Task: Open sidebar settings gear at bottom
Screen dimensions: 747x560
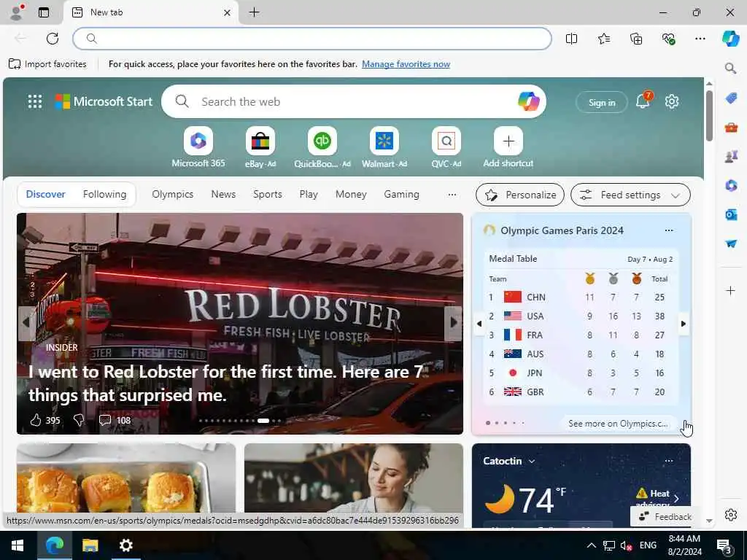Action: (x=731, y=515)
